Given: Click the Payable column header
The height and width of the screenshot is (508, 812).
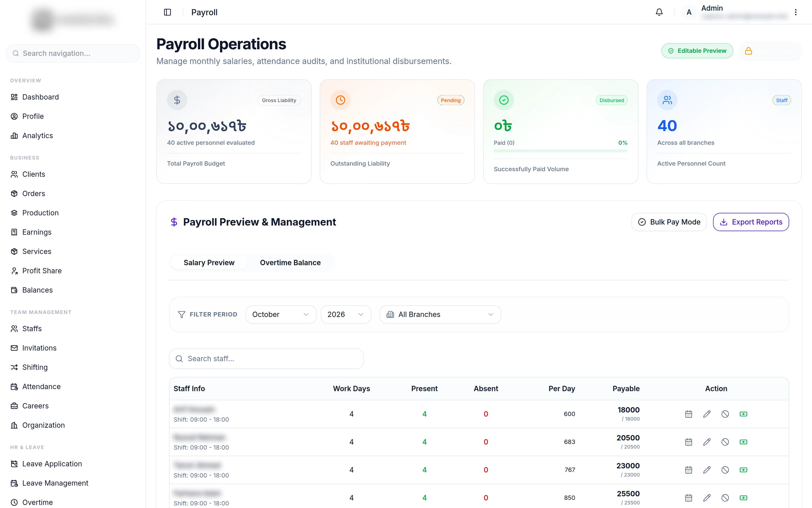Looking at the screenshot, I should click(x=626, y=389).
